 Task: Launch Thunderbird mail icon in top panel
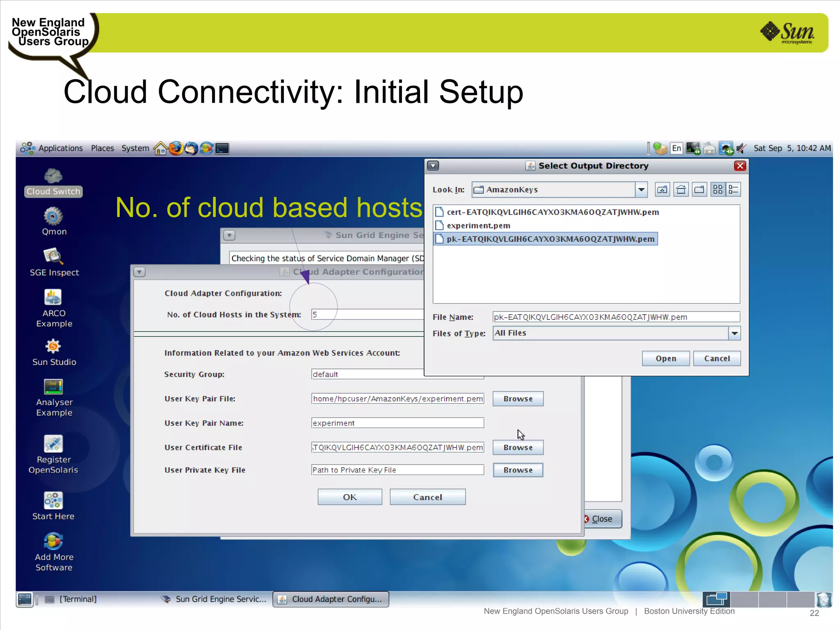pos(191,148)
